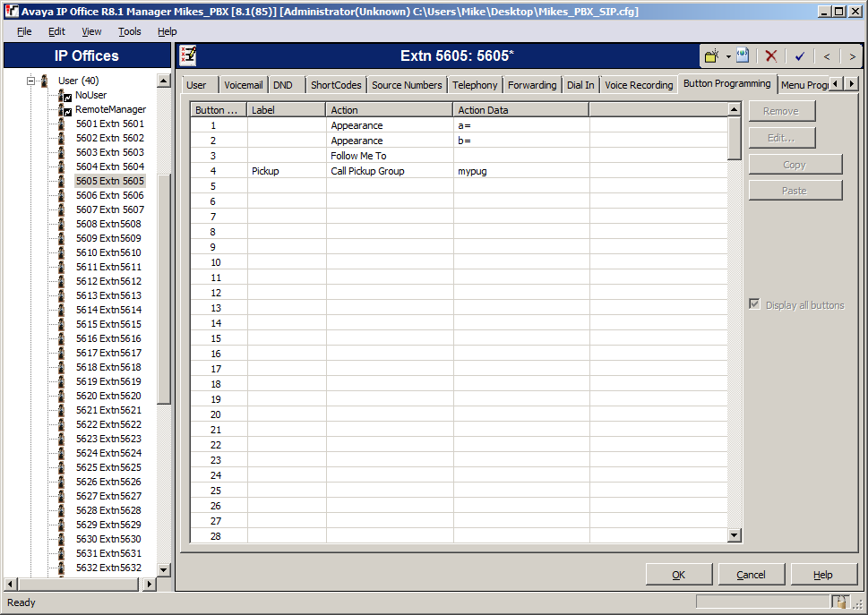868x615 pixels.
Task: Select 5632 Extn5632 in the user tree
Action: click(x=108, y=568)
